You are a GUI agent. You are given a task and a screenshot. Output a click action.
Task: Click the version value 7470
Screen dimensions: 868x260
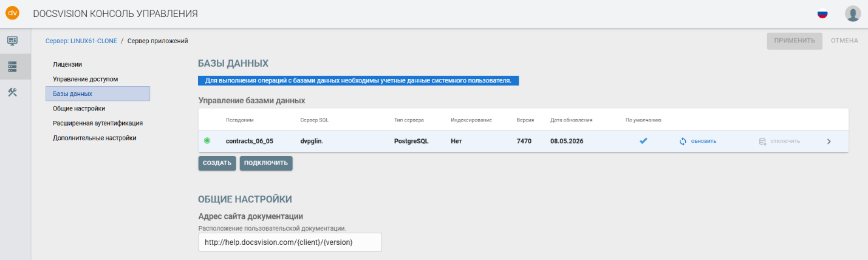524,141
